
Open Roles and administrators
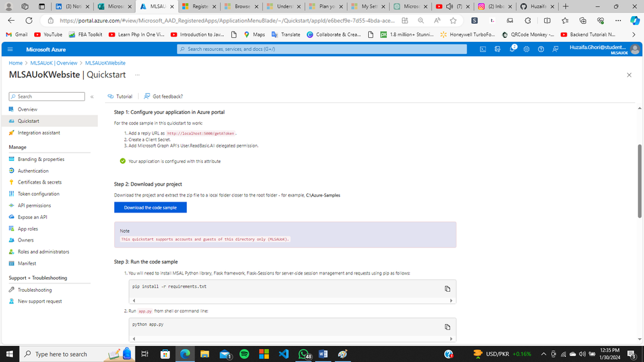point(43,252)
